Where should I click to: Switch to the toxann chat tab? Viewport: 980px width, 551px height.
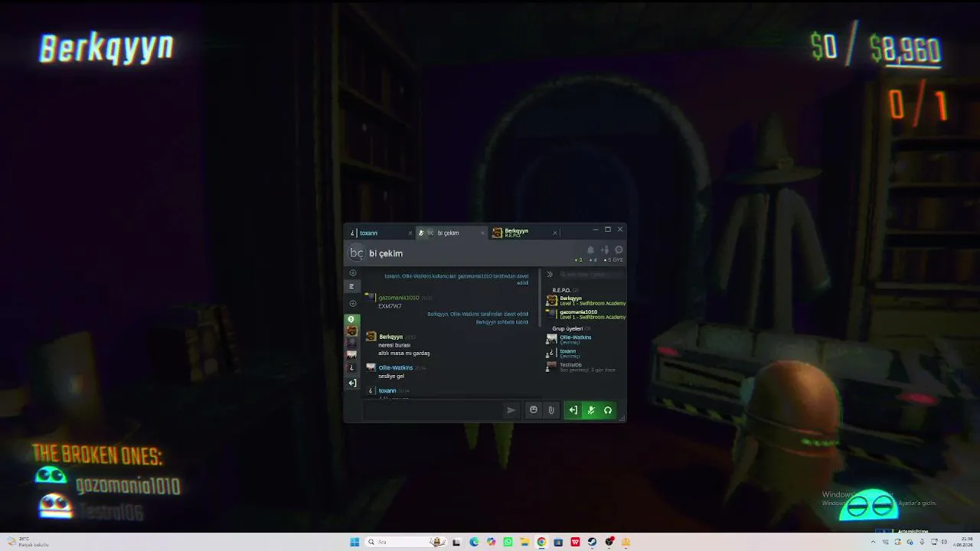tap(380, 233)
